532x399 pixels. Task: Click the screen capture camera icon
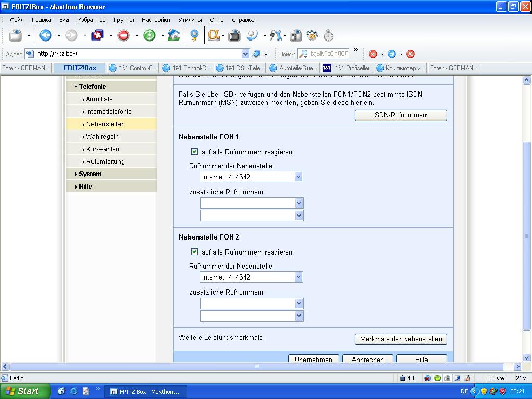[234, 35]
